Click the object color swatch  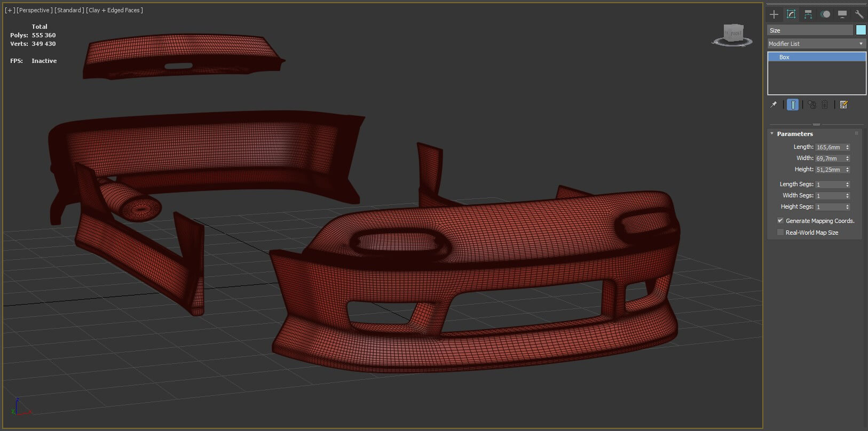(861, 30)
